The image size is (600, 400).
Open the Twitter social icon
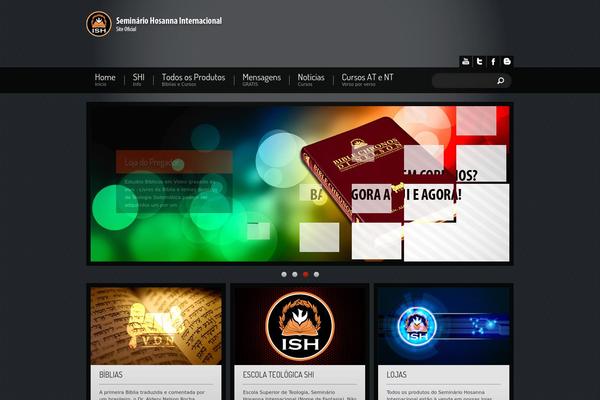[479, 61]
